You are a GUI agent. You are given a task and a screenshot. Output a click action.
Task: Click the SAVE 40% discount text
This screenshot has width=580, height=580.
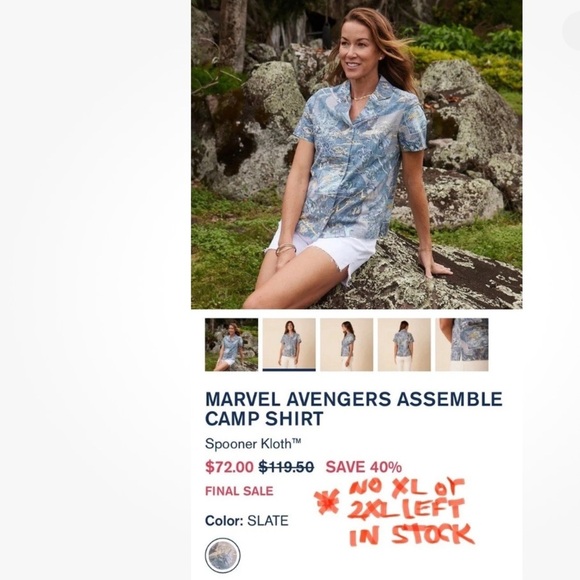364,467
